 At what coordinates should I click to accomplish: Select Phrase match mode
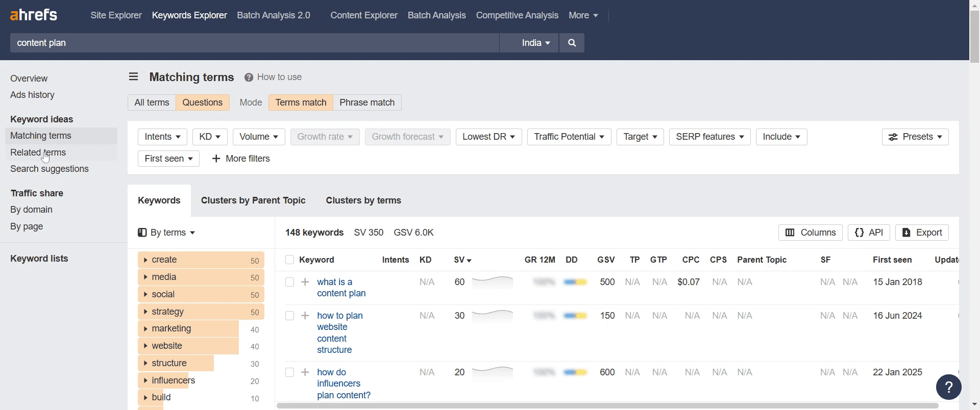click(367, 102)
